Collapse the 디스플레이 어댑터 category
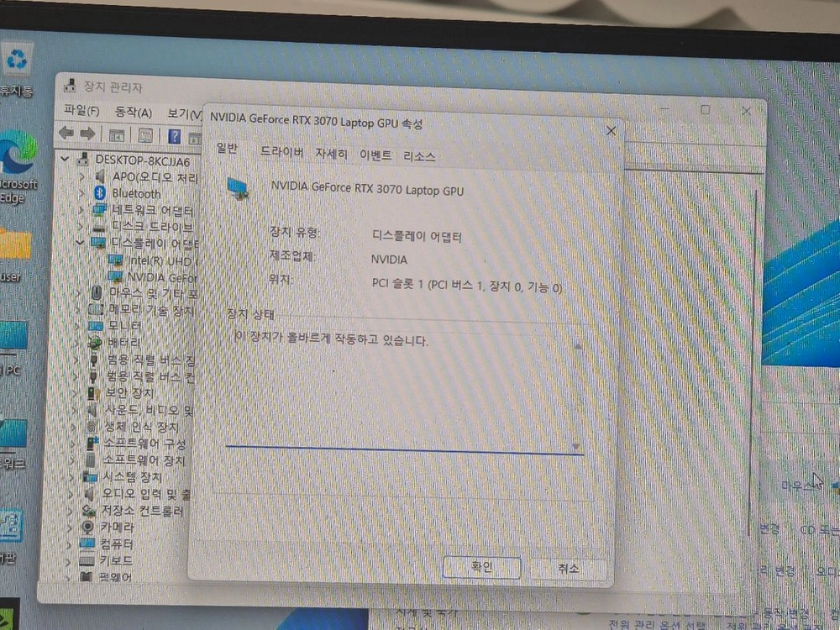This screenshot has width=840, height=630. 80,243
